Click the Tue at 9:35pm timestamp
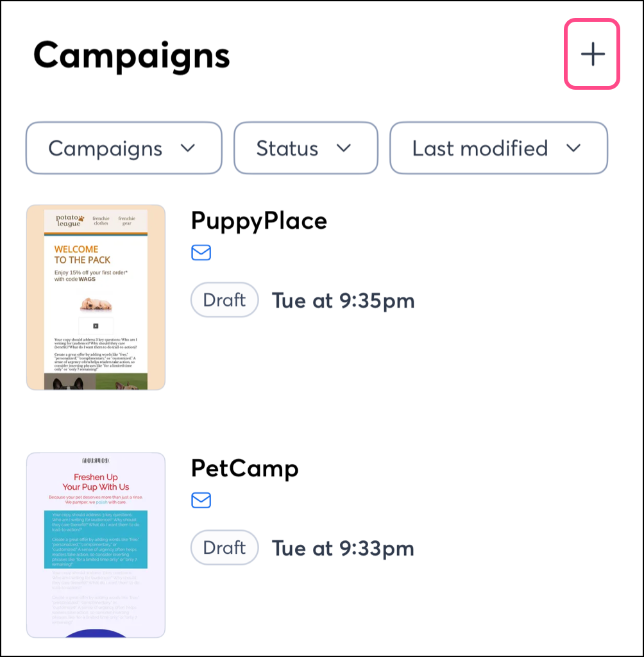Image resolution: width=644 pixels, height=657 pixels. (343, 301)
